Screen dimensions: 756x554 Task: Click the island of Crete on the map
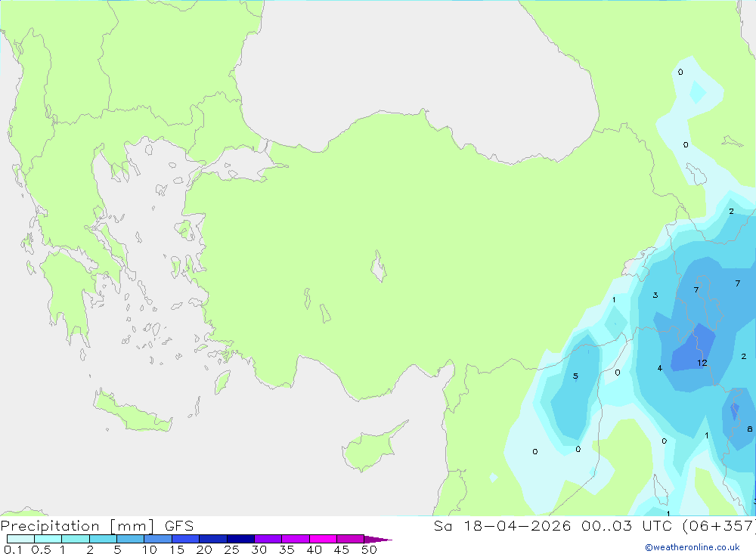point(132,411)
